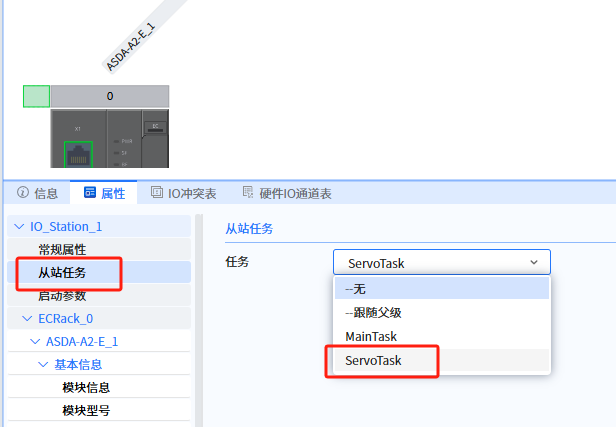Collapse the ASDA-A2-E_1 tree node
The width and height of the screenshot is (616, 427).
(x=35, y=342)
